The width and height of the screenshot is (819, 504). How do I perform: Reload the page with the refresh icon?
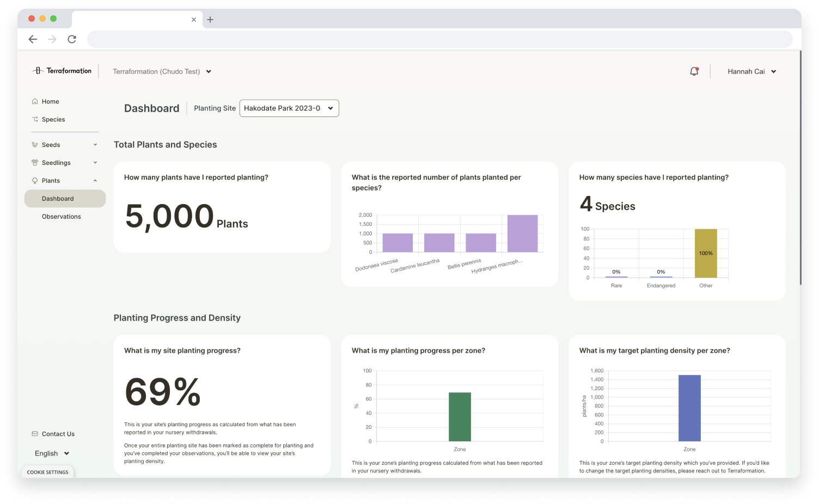click(x=72, y=39)
